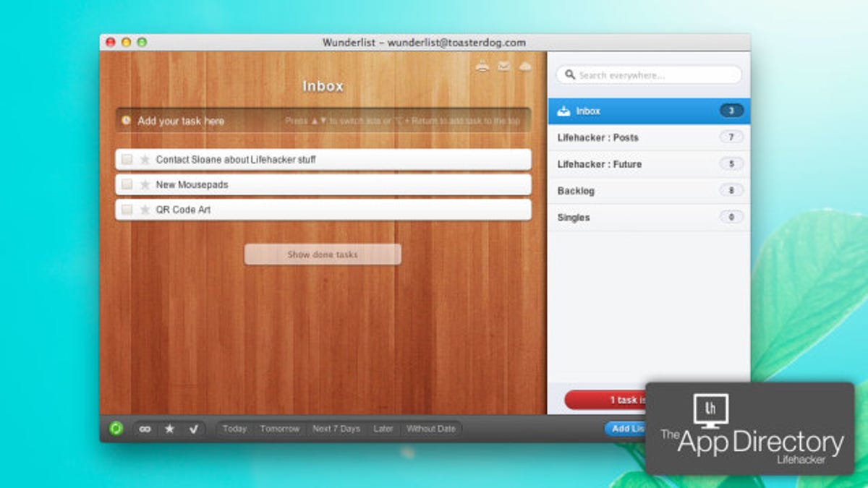Open the Backlog list

pos(649,191)
